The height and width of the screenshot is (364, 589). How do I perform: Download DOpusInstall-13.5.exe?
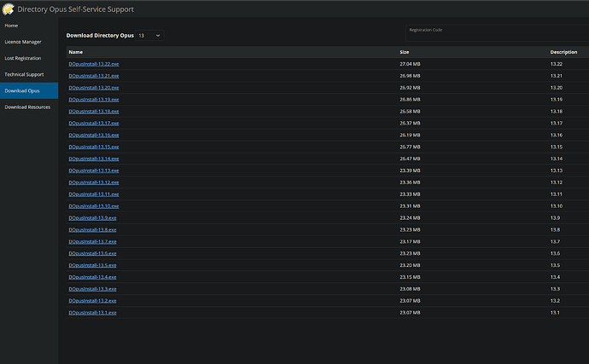pos(92,265)
